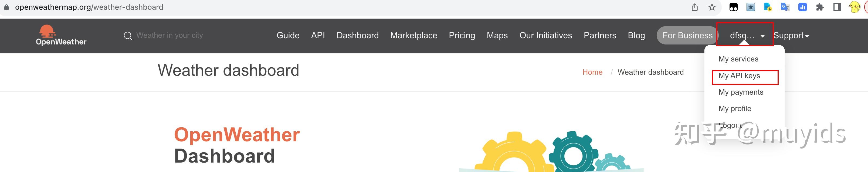Go to My profile
The image size is (868, 172).
(x=735, y=109)
